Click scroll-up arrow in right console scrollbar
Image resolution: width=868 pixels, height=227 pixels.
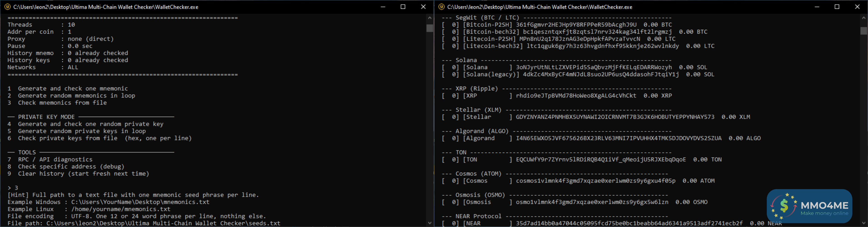(864, 17)
